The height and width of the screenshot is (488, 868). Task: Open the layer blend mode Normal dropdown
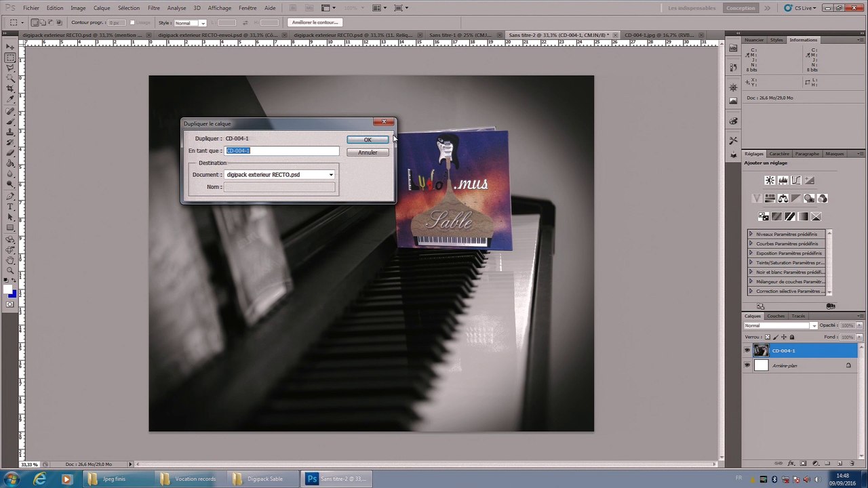point(781,325)
